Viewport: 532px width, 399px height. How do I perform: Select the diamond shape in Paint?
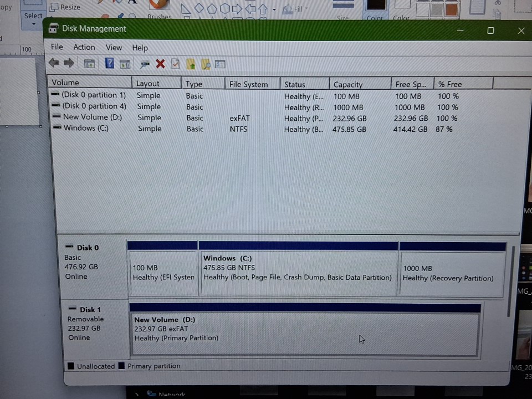199,8
